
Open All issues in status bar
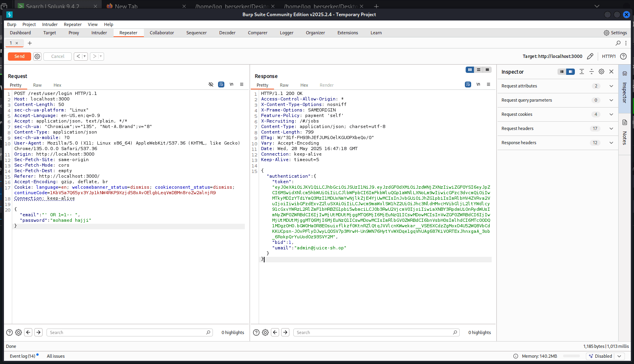[x=56, y=356]
